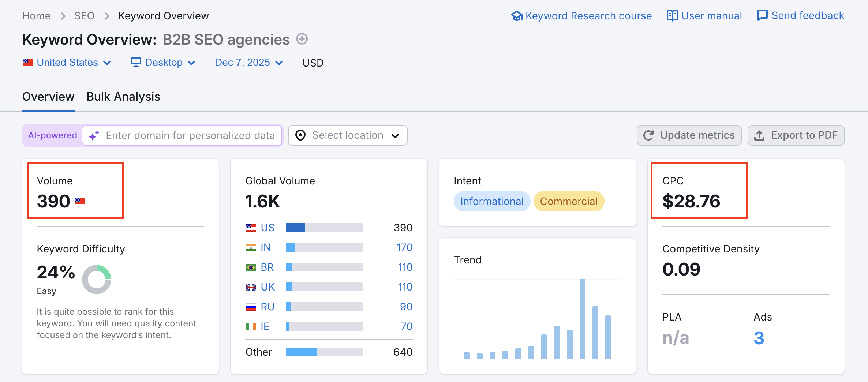Select the Overview tab
The width and height of the screenshot is (868, 382).
point(48,97)
